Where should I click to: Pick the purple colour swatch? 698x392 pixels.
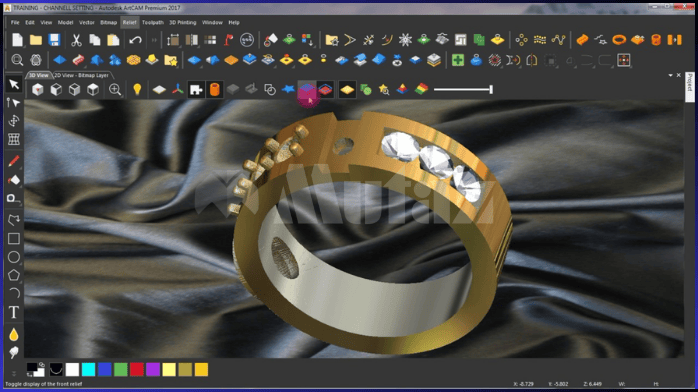153,369
